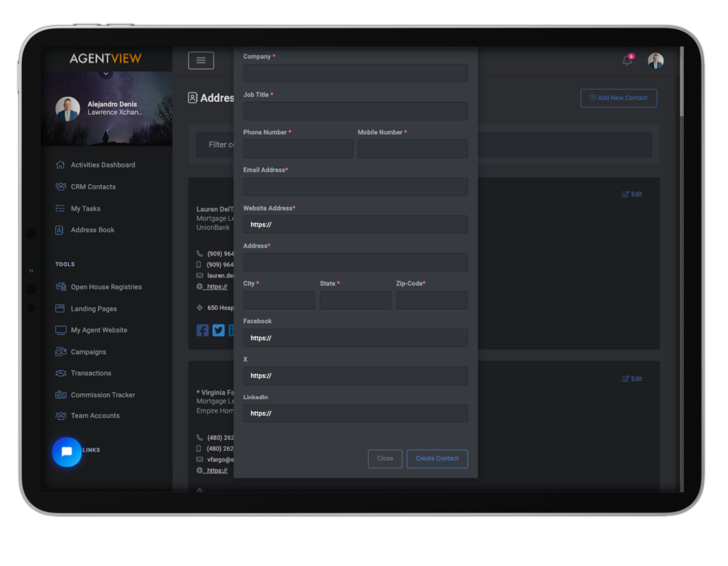Click Lauren's Facebook social icon
Image resolution: width=728 pixels, height=566 pixels.
pyautogui.click(x=202, y=330)
